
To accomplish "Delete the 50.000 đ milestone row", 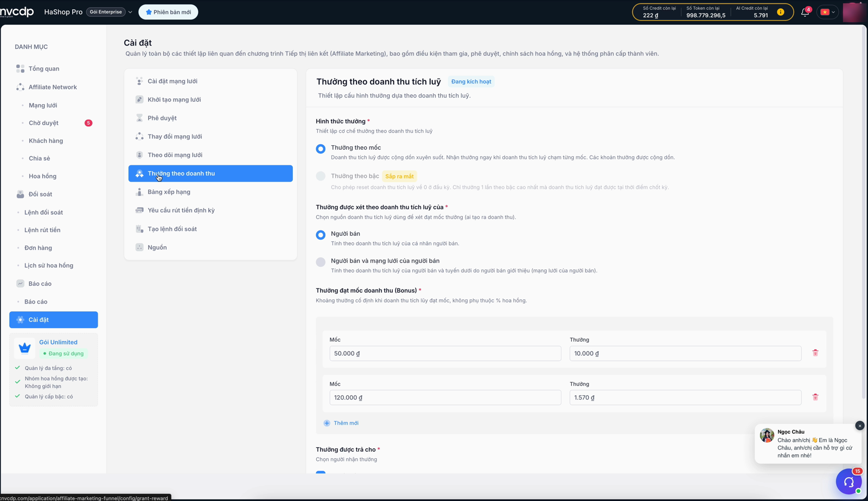I will click(815, 353).
